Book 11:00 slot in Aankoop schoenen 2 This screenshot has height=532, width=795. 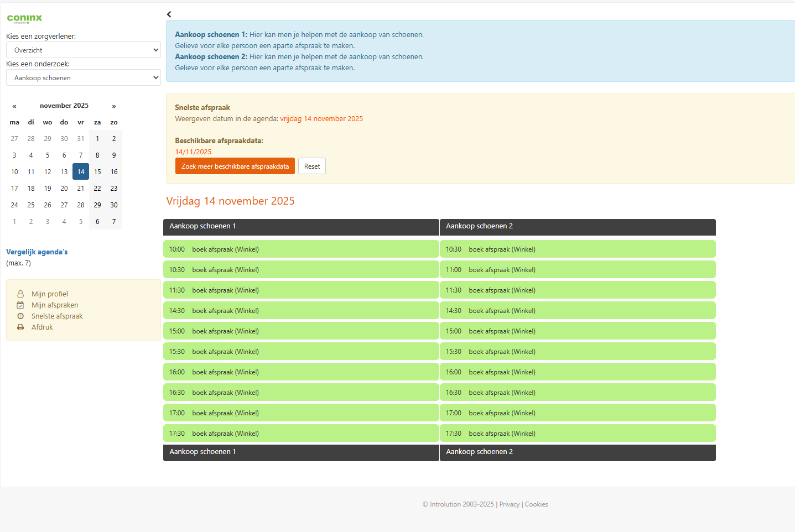coord(578,270)
